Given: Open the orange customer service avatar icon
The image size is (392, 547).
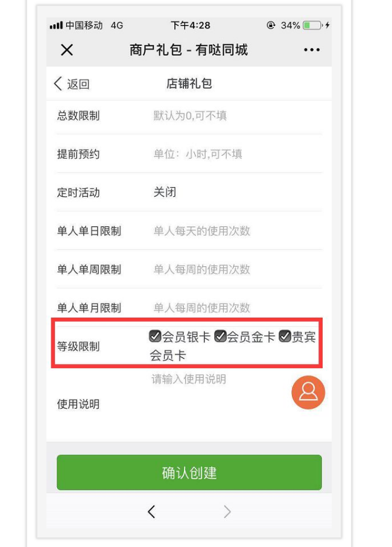Looking at the screenshot, I should [x=308, y=392].
